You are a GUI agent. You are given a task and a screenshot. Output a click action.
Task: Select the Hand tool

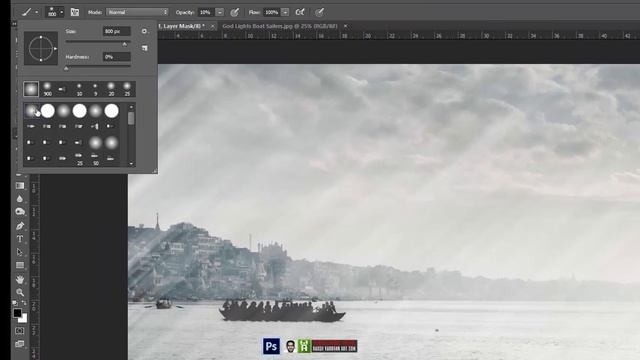[x=20, y=279]
